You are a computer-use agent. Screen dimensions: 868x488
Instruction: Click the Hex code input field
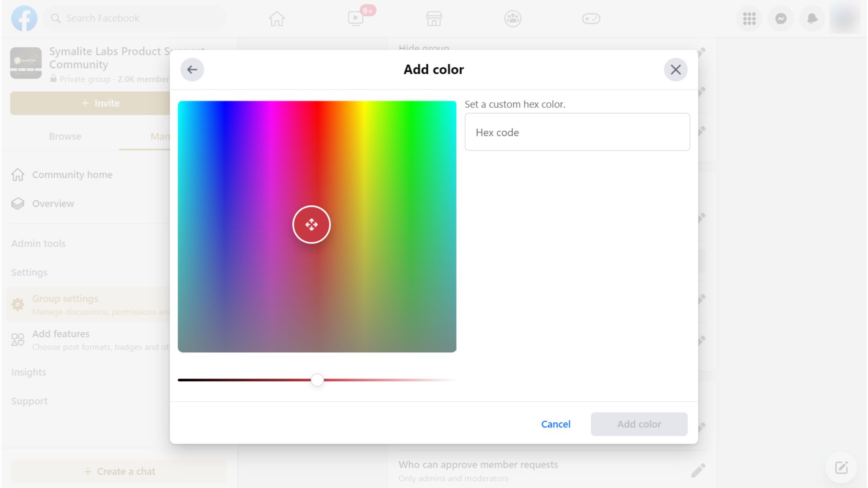pyautogui.click(x=577, y=132)
